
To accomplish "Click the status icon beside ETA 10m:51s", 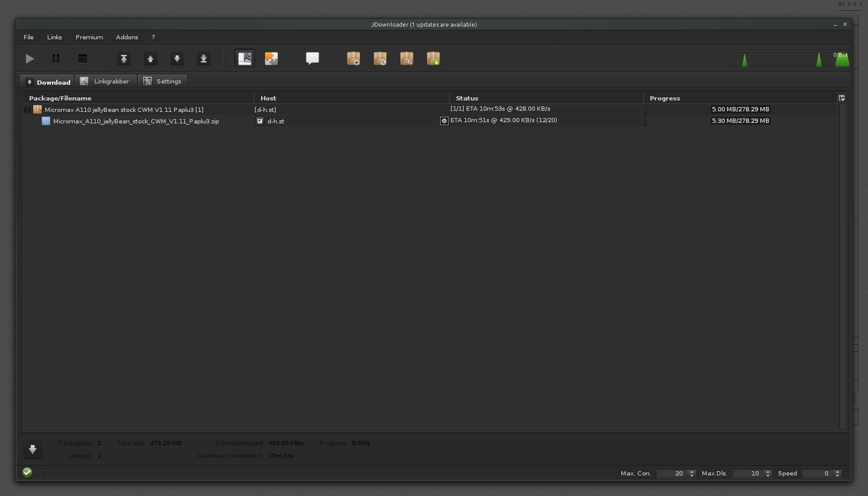I will click(444, 121).
